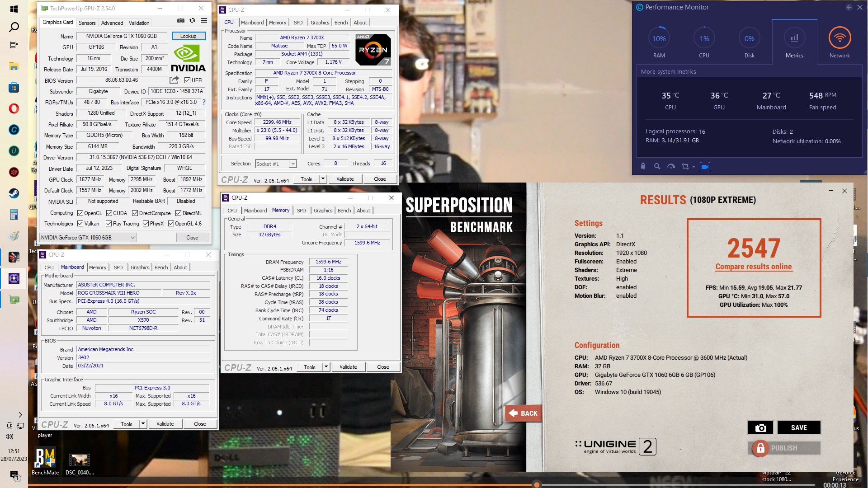Click the RAM 10% usage gauge
Image resolution: width=868 pixels, height=488 pixels.
click(x=659, y=38)
